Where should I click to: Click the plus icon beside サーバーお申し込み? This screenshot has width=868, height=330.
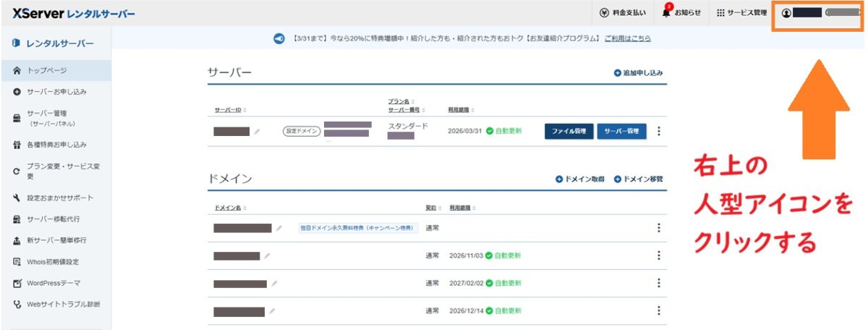point(17,92)
